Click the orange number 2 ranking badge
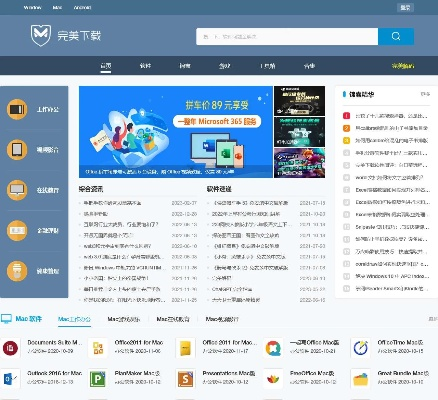Screen dimensions: 438x400 [346, 128]
